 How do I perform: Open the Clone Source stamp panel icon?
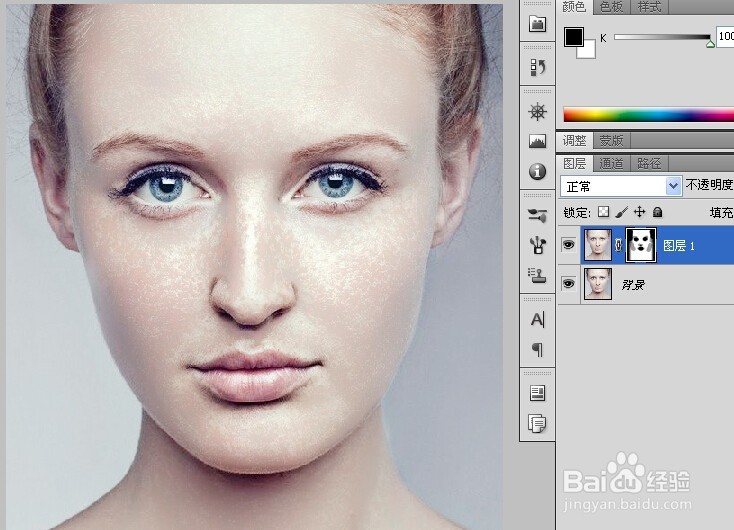(x=537, y=275)
